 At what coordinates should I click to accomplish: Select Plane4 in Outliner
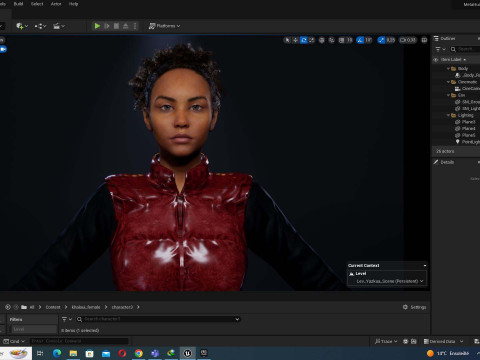468,129
